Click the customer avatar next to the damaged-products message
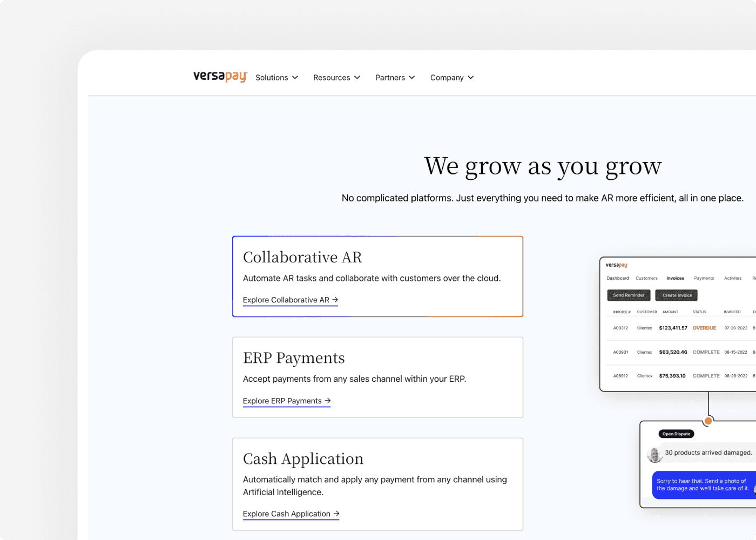 655,455
